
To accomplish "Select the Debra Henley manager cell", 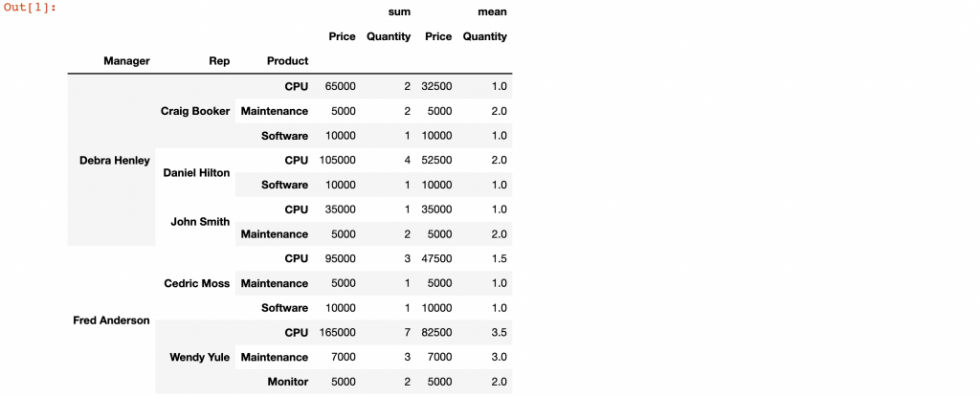I will pos(114,160).
